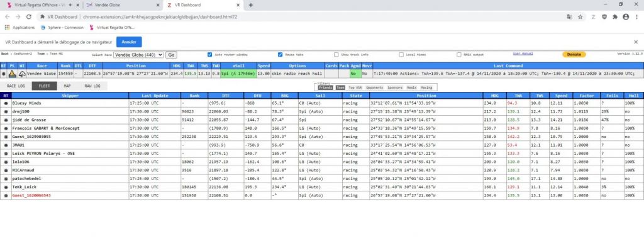The width and height of the screenshot is (644, 238).
Task: Toggle the Racing fleet filter
Action: 426,88
